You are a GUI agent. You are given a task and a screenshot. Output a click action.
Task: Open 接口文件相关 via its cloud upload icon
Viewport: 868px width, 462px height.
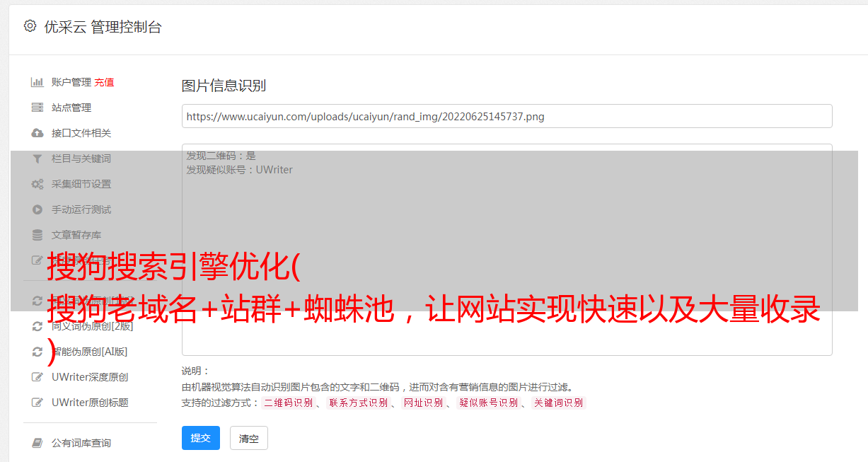[37, 133]
